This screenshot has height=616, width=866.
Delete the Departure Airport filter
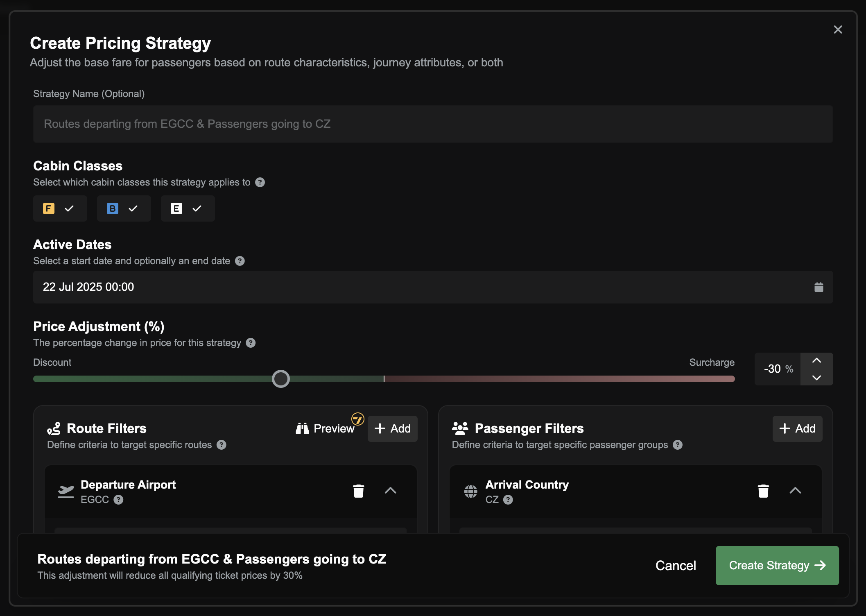358,491
